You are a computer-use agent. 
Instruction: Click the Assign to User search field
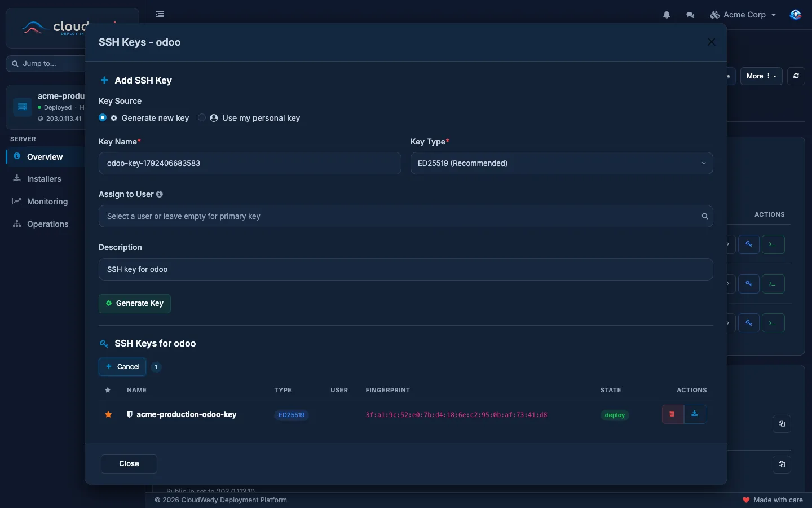point(406,216)
